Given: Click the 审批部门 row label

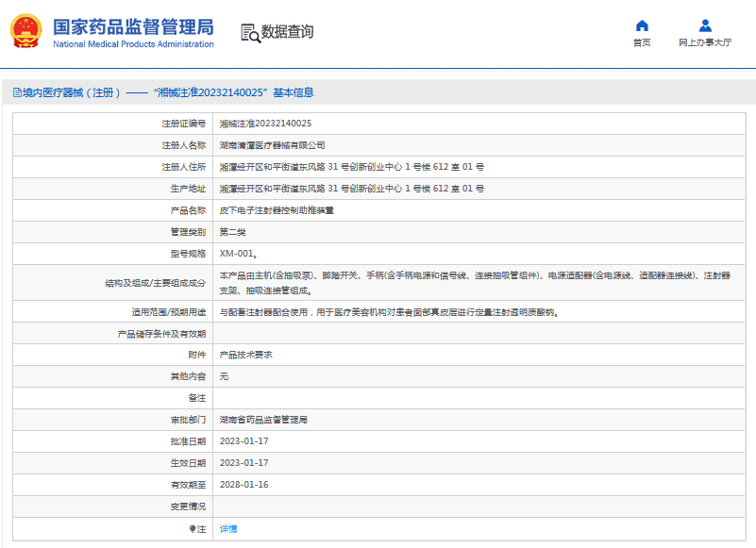Looking at the screenshot, I should 188,421.
